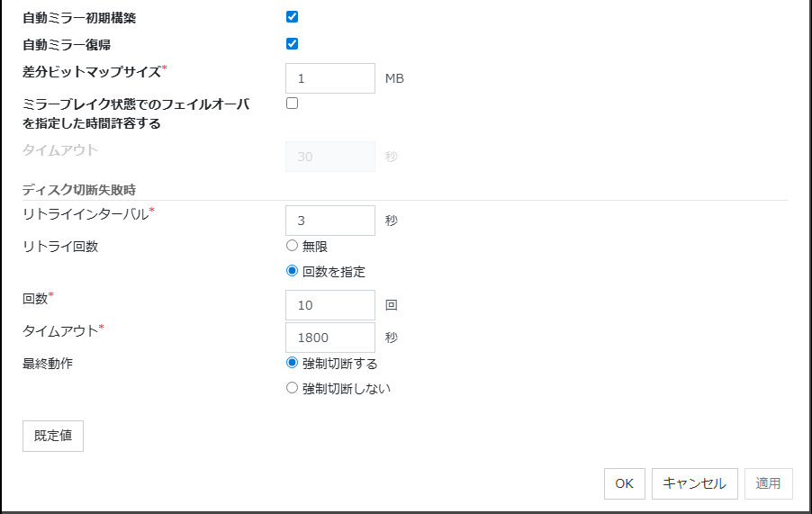Pick the 強制切断しない radio option
Screen dimensions: 812x514
click(x=292, y=389)
